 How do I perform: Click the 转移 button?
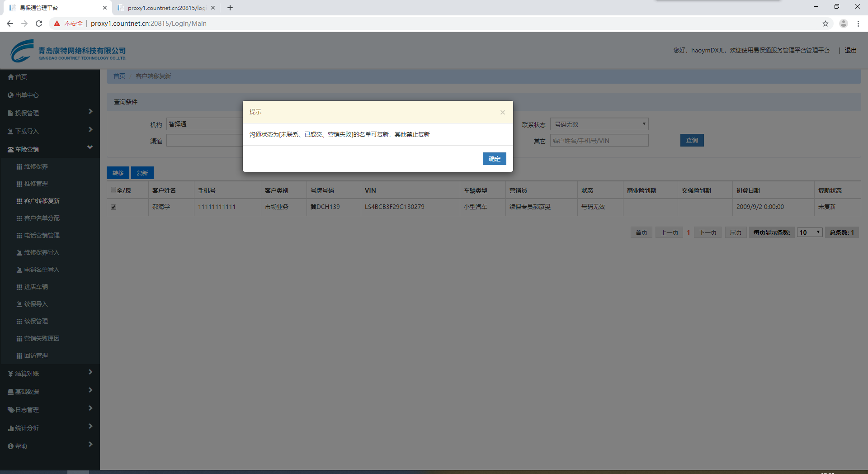(x=118, y=173)
